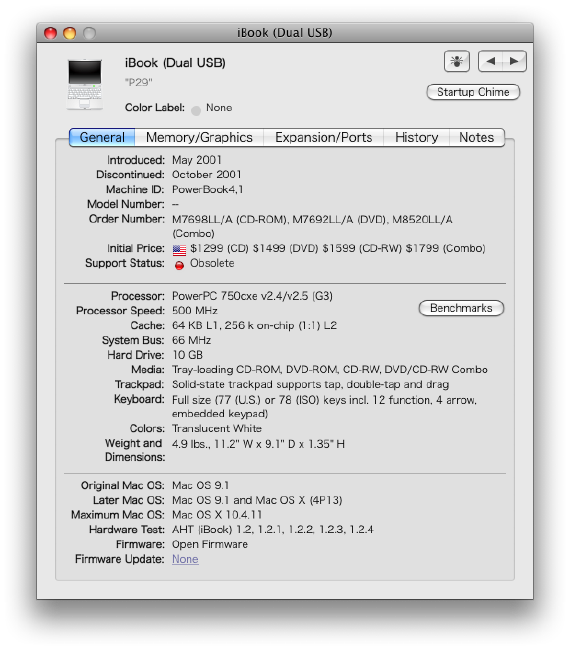Click the iBook computer thumbnail image
Viewport: 570px width, 650px height.
(85, 85)
